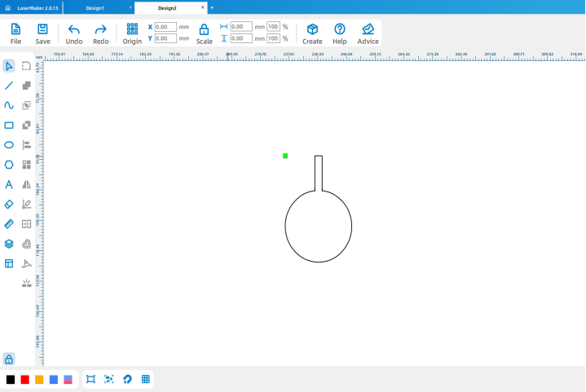Switch to the Design1 tab
Image resolution: width=586 pixels, height=392 pixels.
tap(95, 8)
